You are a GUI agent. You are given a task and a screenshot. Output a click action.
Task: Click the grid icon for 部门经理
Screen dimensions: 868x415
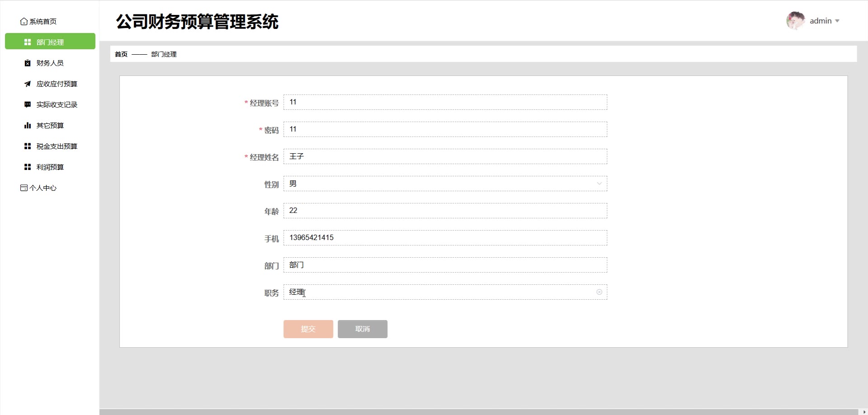(28, 42)
